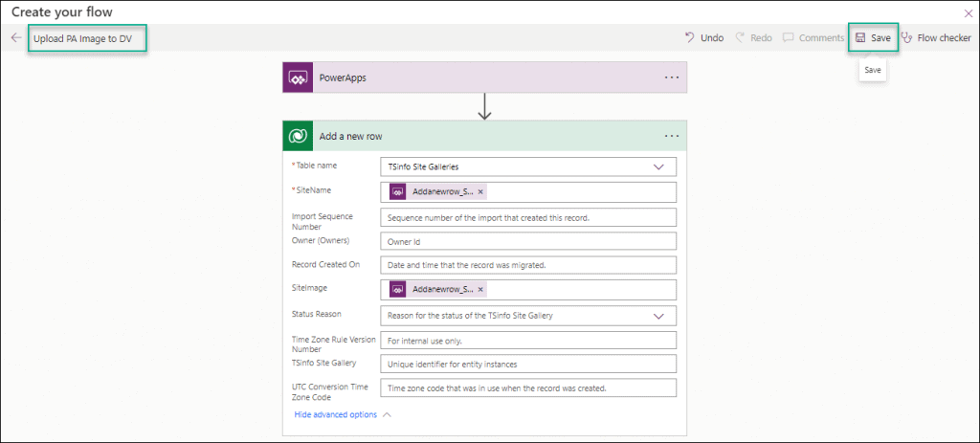Click the SiteImage field's Addanewrow_S... token
This screenshot has height=443, width=980.
pyautogui.click(x=437, y=289)
